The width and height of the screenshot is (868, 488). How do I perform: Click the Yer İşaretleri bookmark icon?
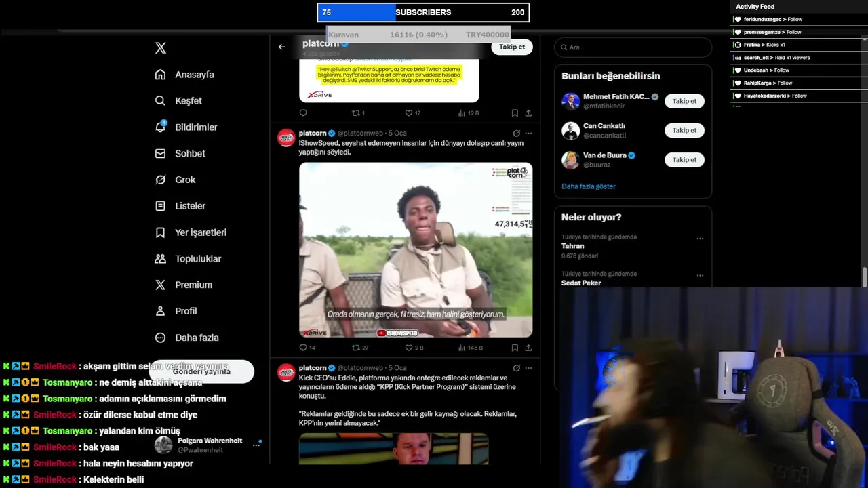[160, 232]
